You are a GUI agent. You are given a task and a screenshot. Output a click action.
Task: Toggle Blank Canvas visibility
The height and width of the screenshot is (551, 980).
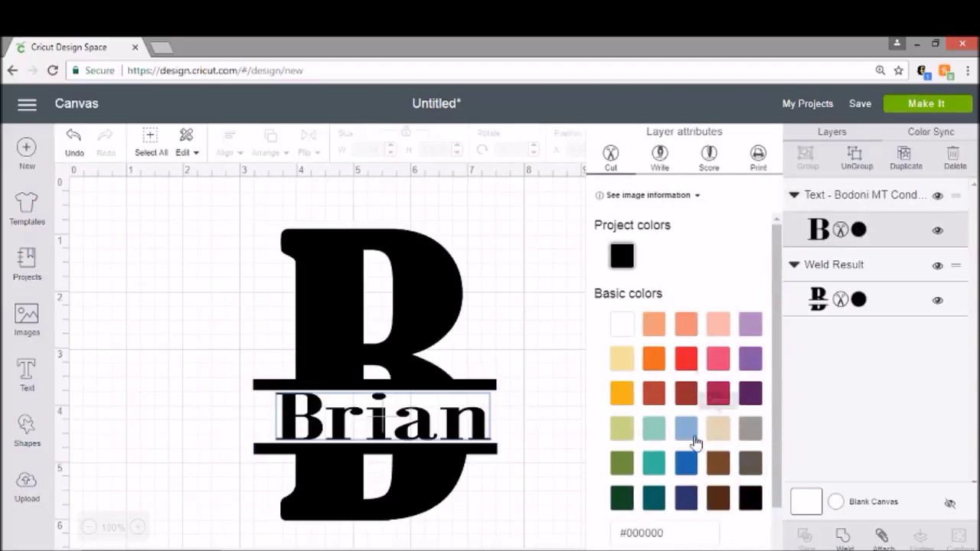[x=950, y=503]
